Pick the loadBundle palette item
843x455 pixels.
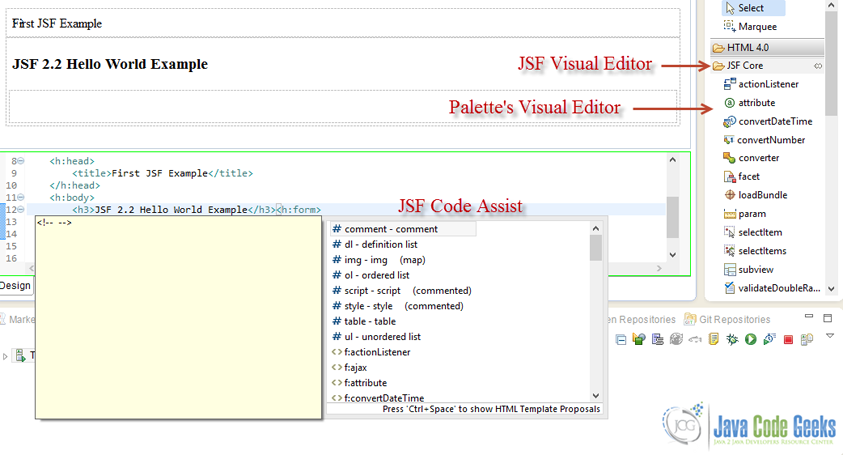tap(756, 195)
